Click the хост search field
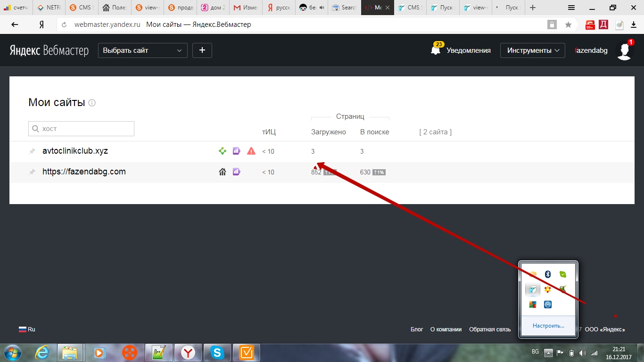644x362 pixels. (82, 129)
